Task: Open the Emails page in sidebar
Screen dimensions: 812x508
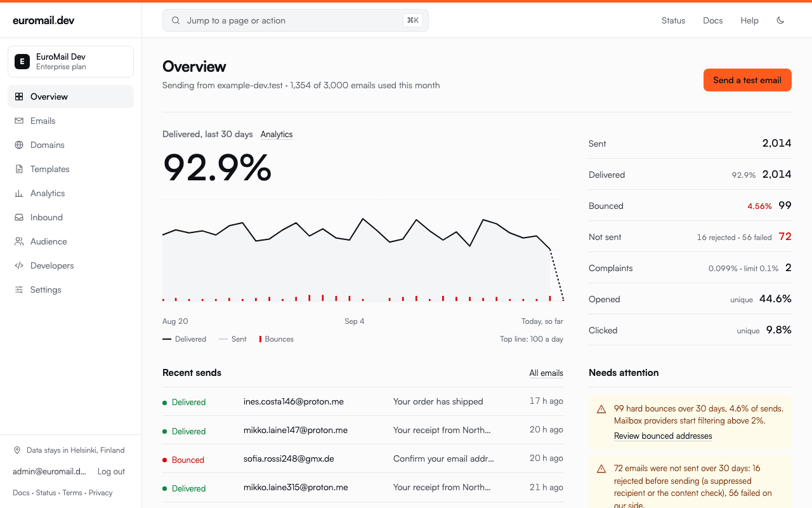Action: [70, 121]
